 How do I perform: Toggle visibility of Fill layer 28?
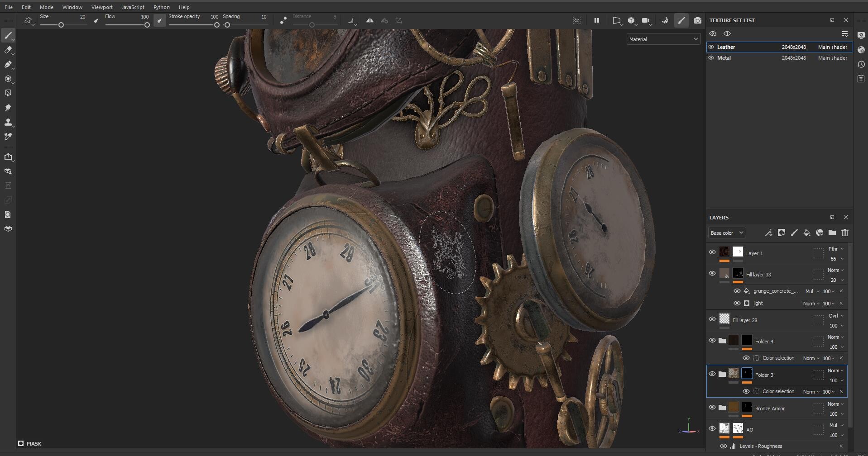tap(712, 318)
